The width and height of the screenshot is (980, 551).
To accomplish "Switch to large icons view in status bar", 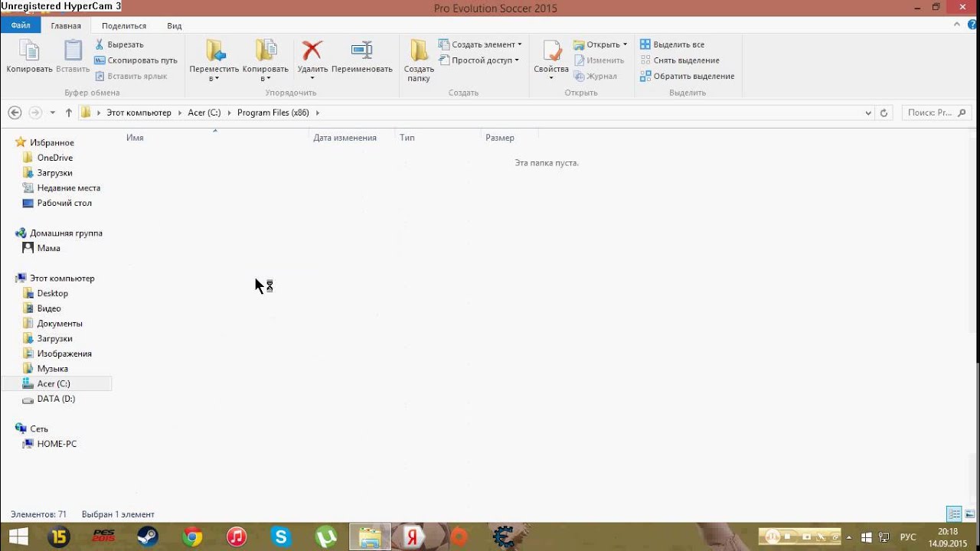I will click(x=970, y=514).
